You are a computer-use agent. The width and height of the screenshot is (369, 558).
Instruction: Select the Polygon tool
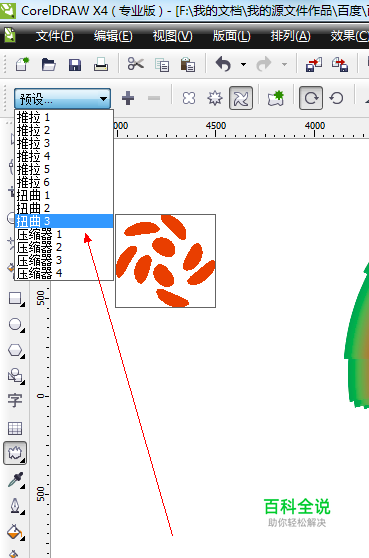coord(15,351)
